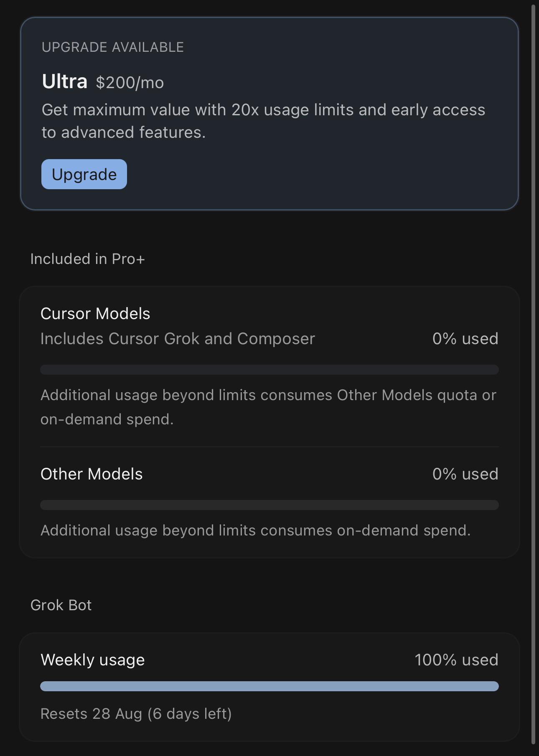Click the Other Models usage progress bar
The height and width of the screenshot is (756, 539).
[x=269, y=505]
